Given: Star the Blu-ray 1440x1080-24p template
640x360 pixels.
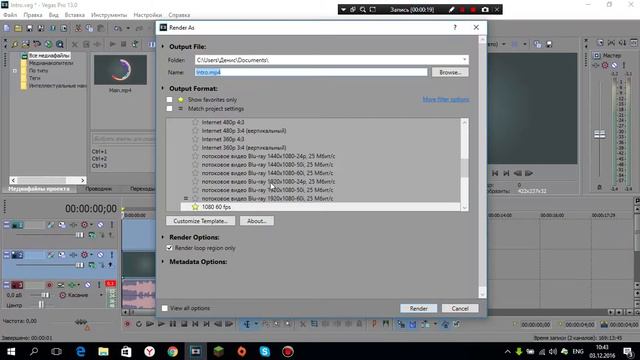Looking at the screenshot, I should (x=195, y=156).
